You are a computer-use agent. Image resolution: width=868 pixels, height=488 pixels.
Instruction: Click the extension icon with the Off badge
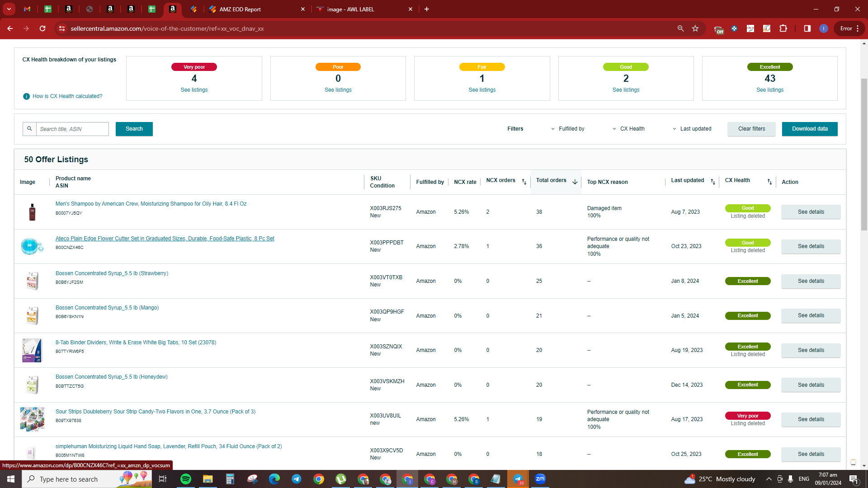718,29
